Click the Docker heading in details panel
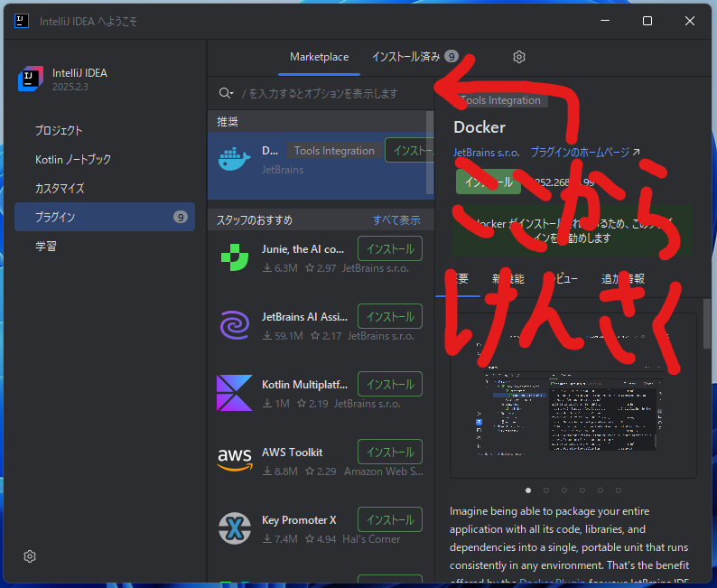The width and height of the screenshot is (717, 588). pyautogui.click(x=480, y=127)
